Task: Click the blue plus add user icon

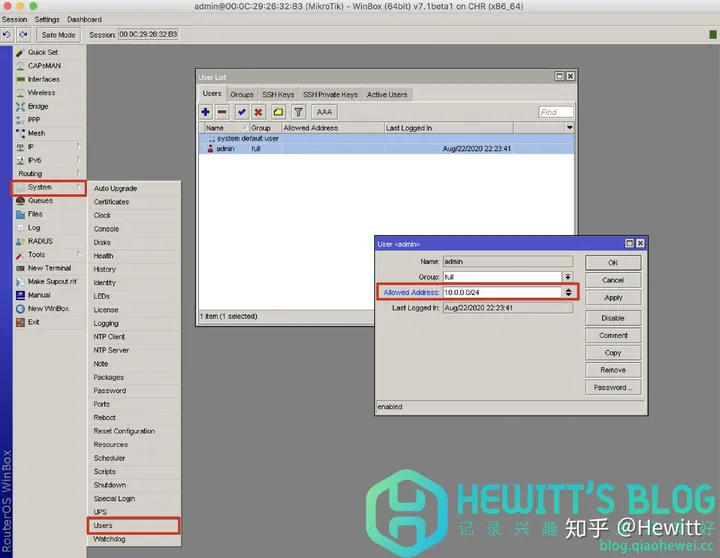Action: pos(206,112)
